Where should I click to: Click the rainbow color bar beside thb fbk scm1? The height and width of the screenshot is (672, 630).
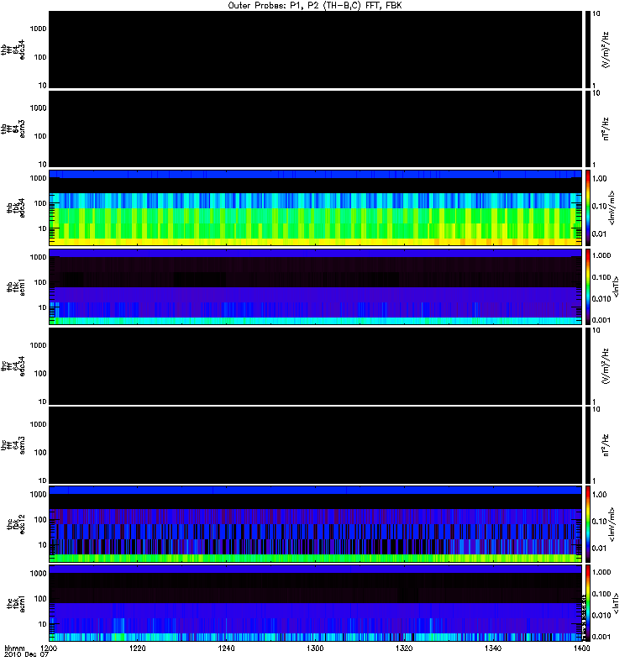click(x=587, y=286)
